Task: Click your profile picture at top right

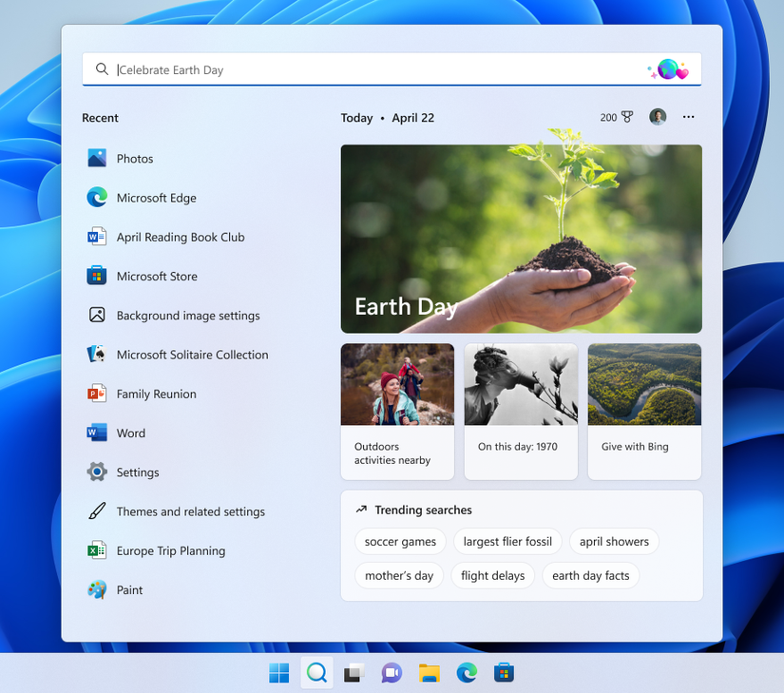Action: click(x=657, y=116)
